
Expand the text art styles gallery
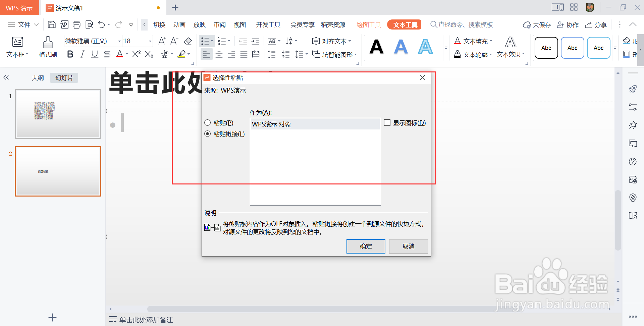pos(446,48)
